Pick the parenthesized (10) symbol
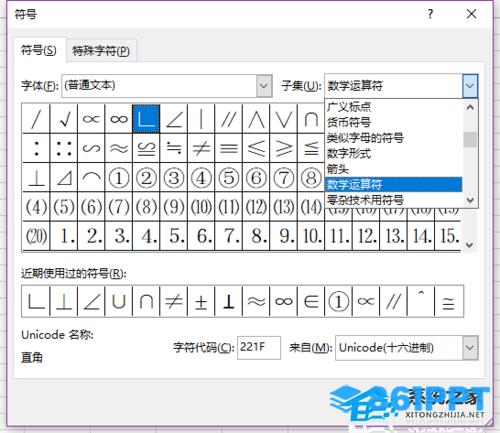The height and width of the screenshot is (433, 500). (x=201, y=207)
